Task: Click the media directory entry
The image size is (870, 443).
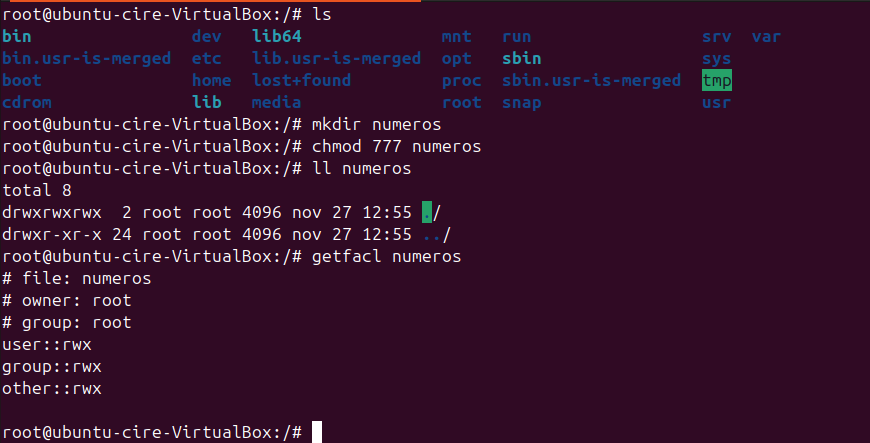Action: click(x=276, y=102)
